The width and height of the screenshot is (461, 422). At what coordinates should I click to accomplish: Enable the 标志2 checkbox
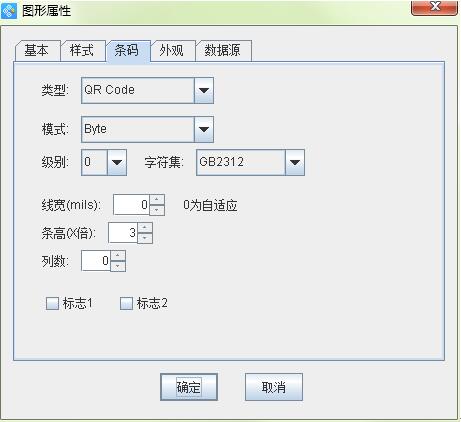126,304
